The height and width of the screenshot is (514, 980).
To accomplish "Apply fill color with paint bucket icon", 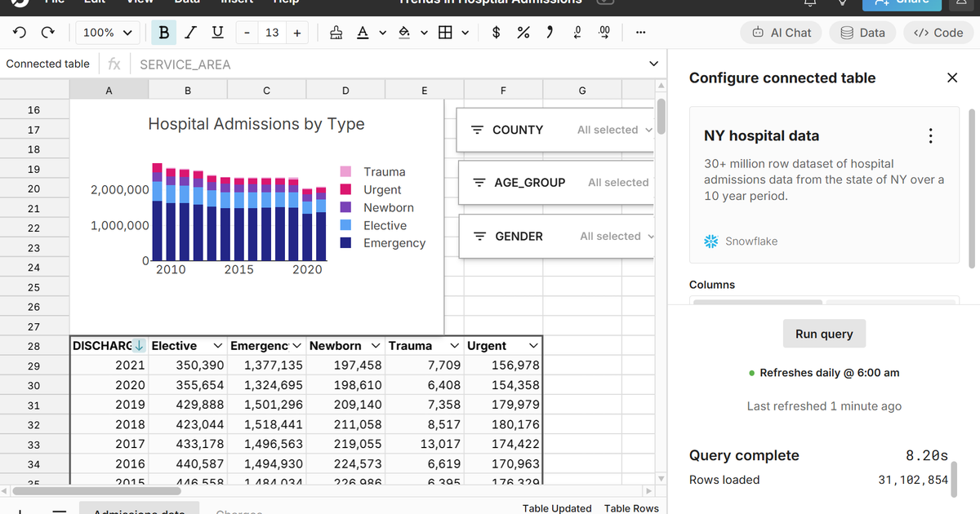I will tap(403, 33).
